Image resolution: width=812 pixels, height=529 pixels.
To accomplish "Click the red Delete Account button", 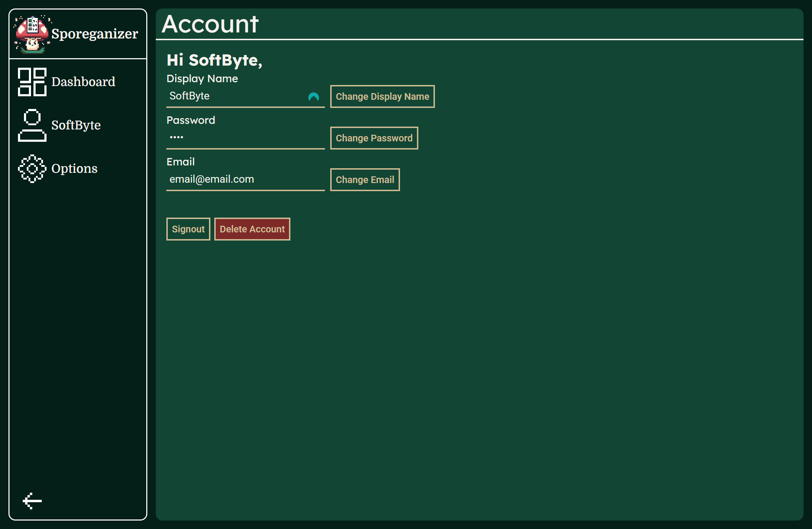I will coord(252,229).
